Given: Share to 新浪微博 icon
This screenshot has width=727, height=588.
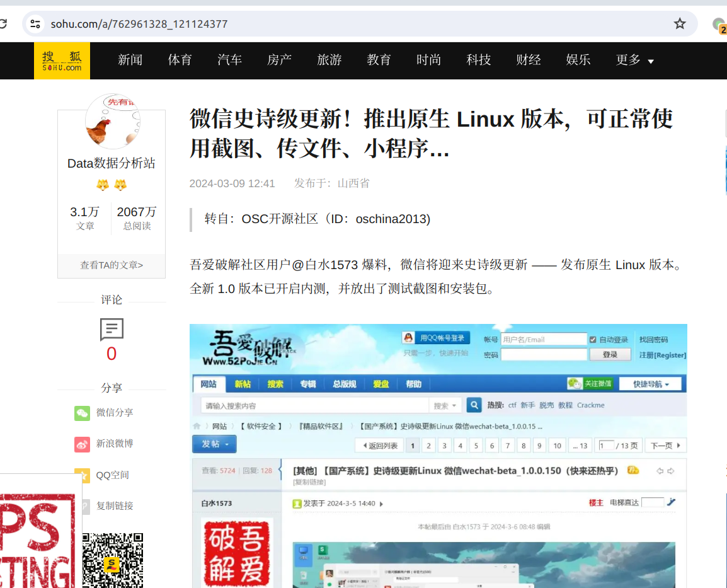Looking at the screenshot, I should point(82,444).
